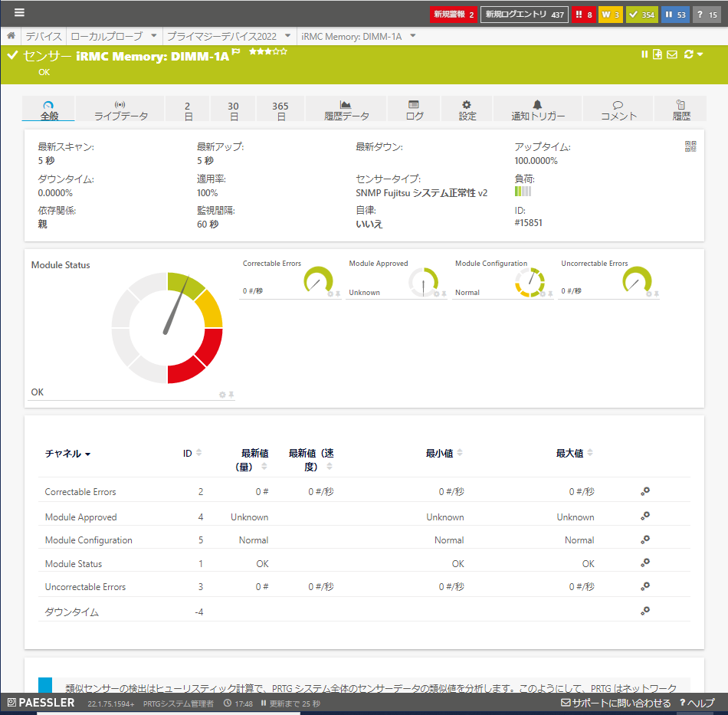728x715 pixels.
Task: Switch to the 履歴データ tab
Action: (x=346, y=110)
